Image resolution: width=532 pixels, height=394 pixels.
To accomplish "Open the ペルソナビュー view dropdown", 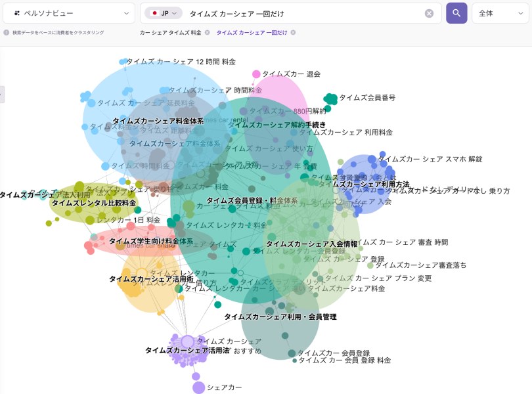I will click(69, 13).
